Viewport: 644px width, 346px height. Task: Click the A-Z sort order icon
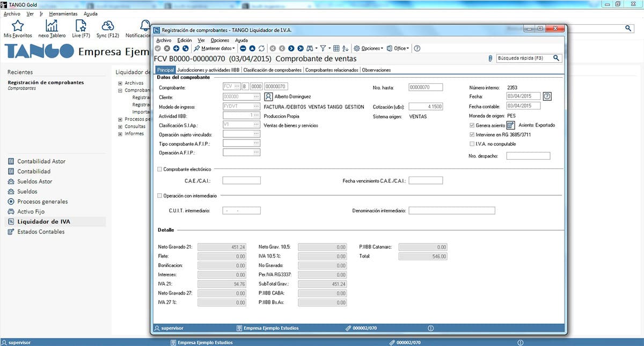pos(345,48)
